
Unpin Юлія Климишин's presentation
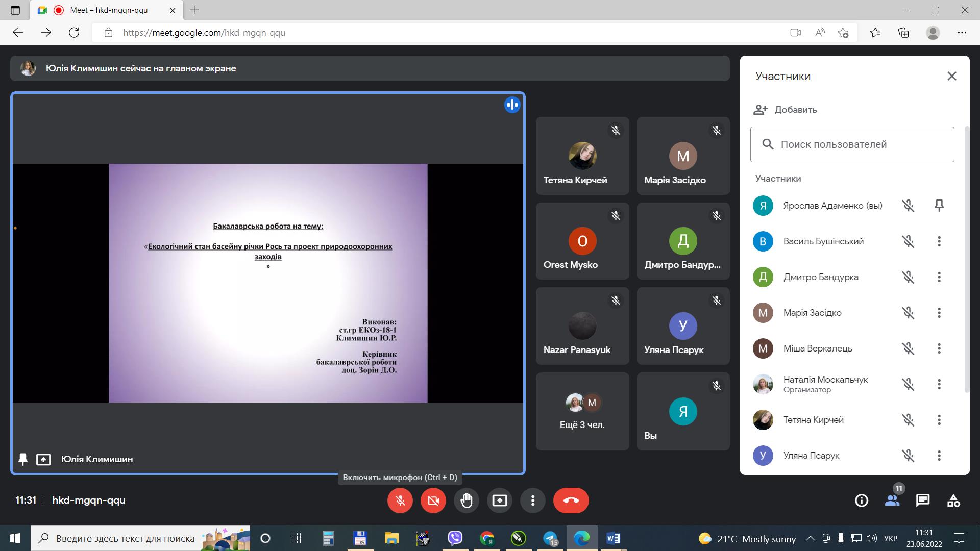[23, 459]
